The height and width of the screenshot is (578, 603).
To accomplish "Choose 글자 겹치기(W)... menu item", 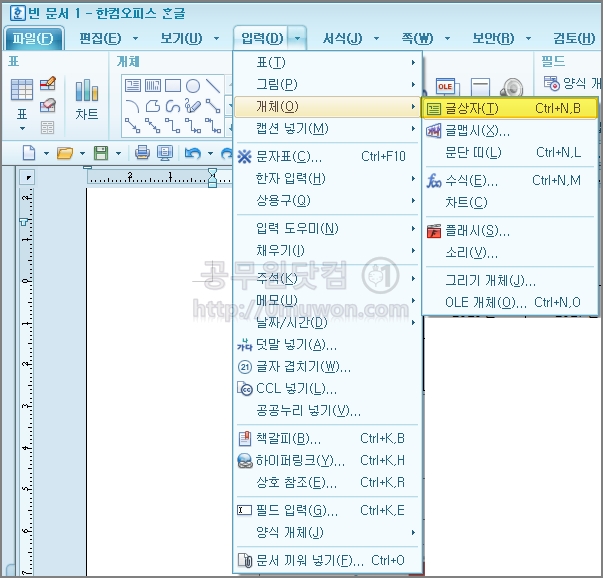I will (x=327, y=367).
